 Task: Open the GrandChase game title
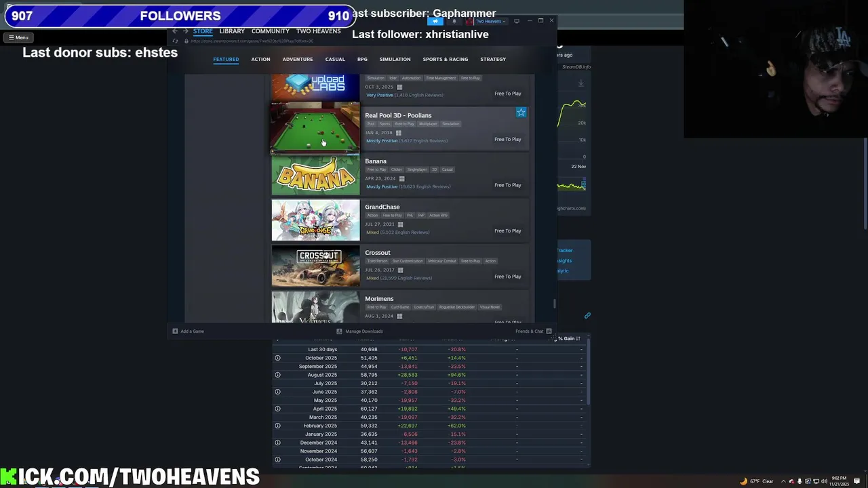point(382,207)
